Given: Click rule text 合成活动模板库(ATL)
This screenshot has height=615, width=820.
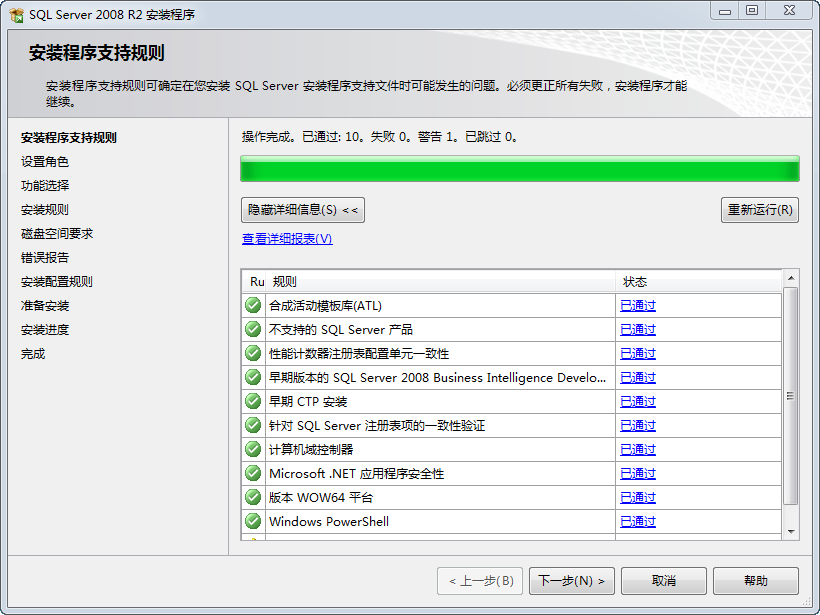Looking at the screenshot, I should (x=325, y=305).
